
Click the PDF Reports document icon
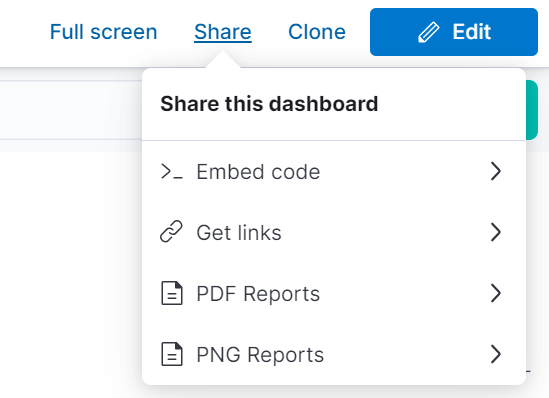tap(172, 293)
